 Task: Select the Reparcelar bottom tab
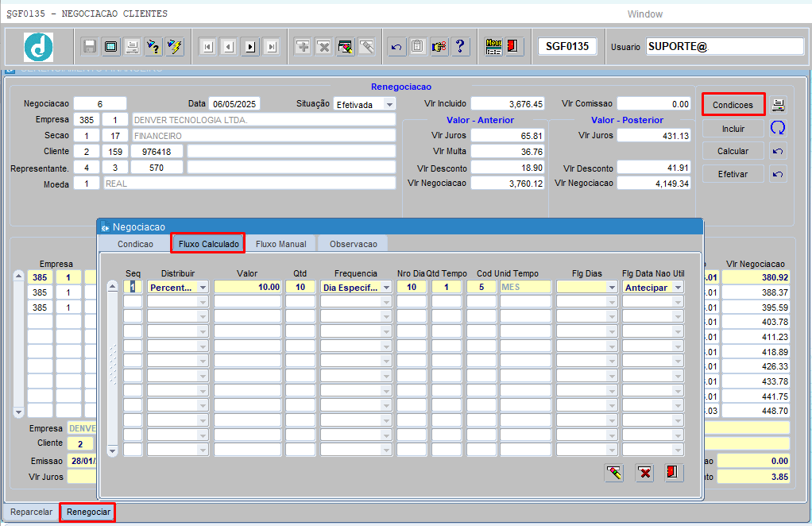click(x=31, y=512)
